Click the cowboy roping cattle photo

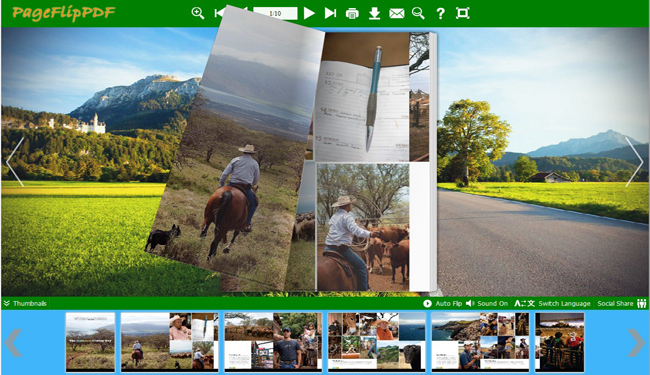click(x=363, y=227)
